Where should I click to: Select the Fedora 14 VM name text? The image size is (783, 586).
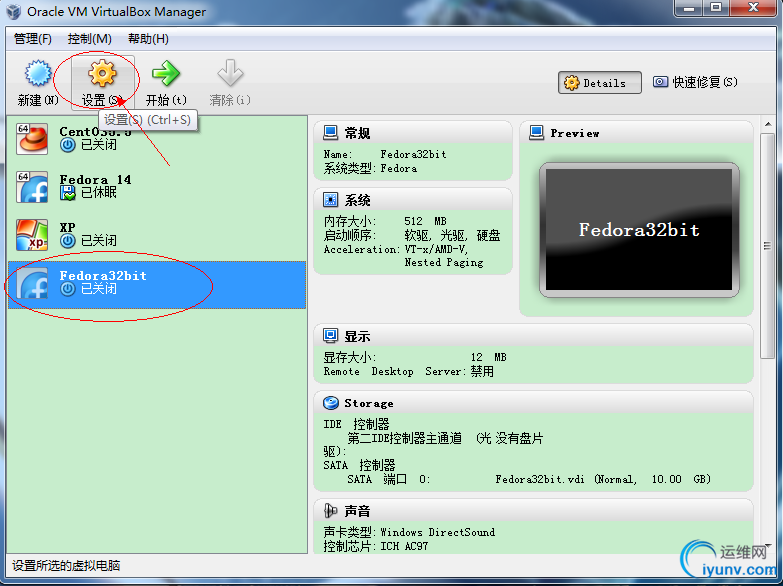[95, 179]
